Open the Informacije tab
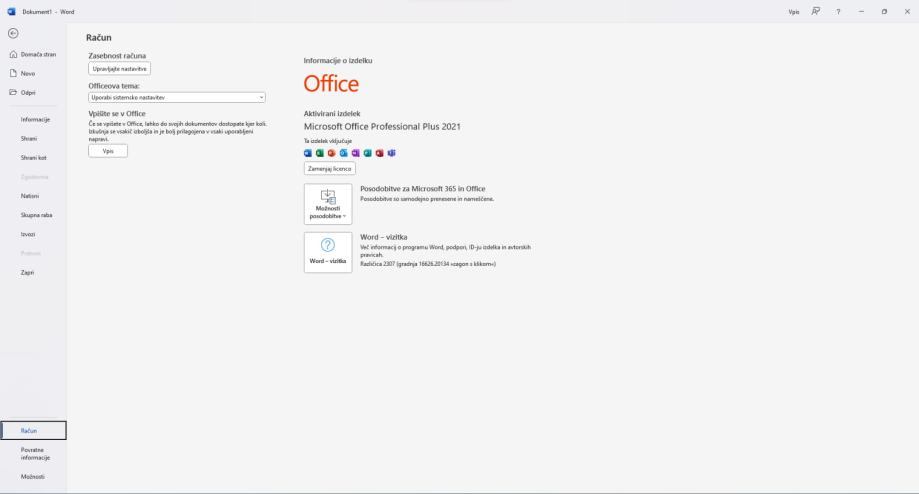 36,119
